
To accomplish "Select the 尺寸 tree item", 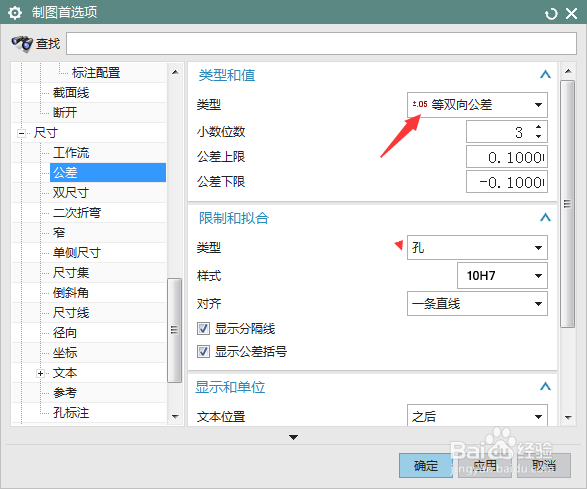I will [x=46, y=133].
